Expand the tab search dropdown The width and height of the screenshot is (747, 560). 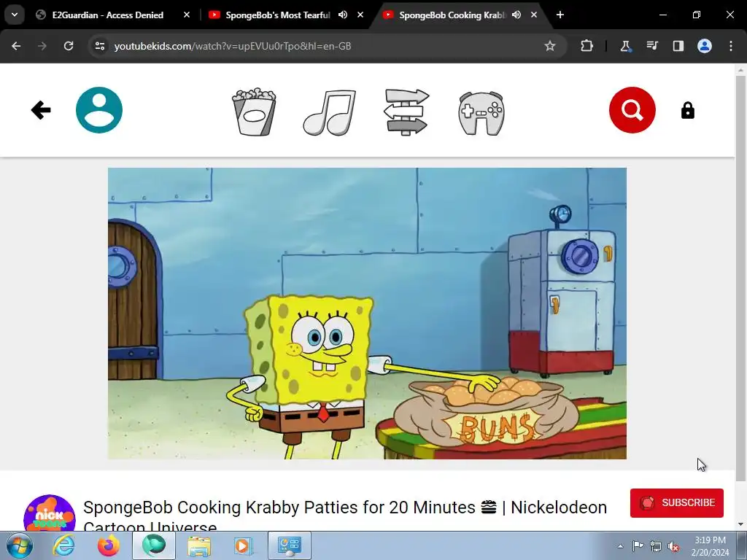click(15, 15)
